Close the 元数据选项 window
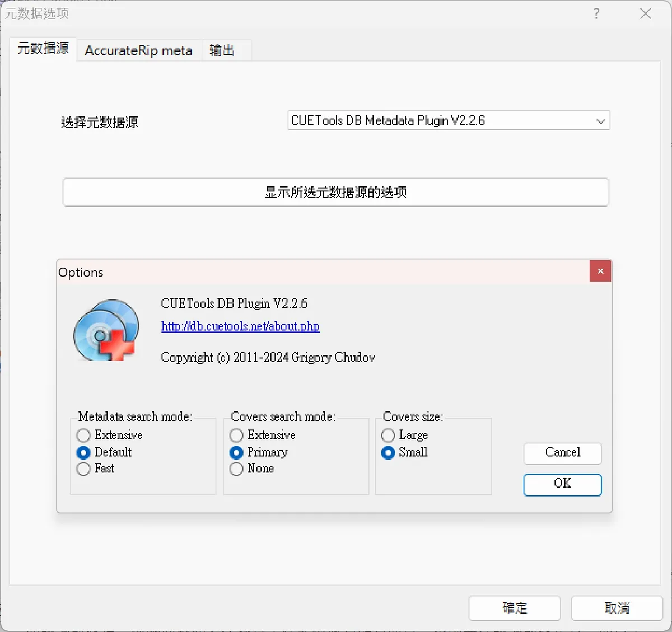This screenshot has width=672, height=632. tap(646, 13)
